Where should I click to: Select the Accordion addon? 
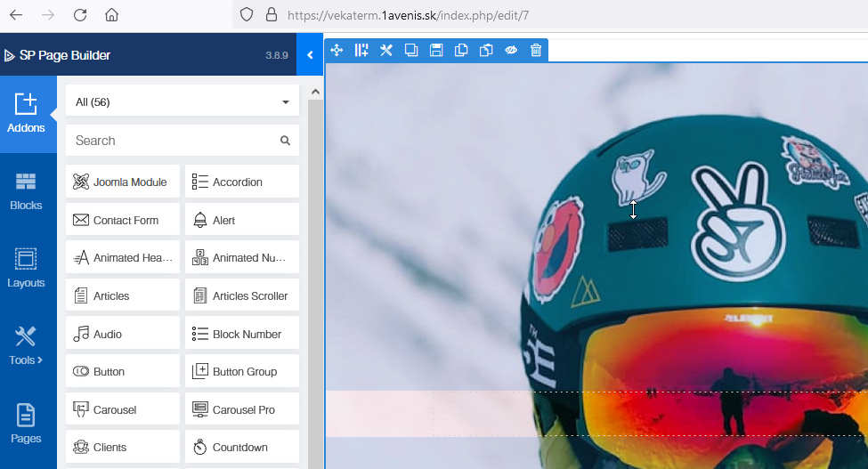tap(242, 182)
